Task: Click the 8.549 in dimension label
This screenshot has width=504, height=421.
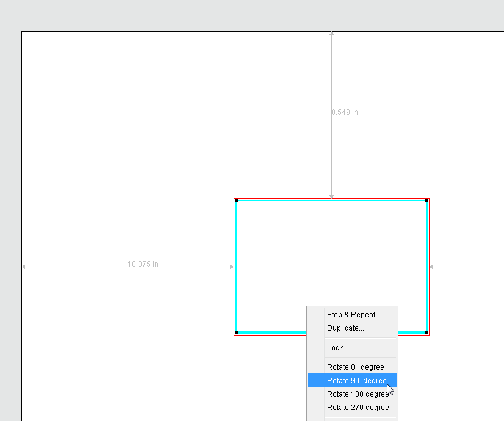Action: point(345,112)
